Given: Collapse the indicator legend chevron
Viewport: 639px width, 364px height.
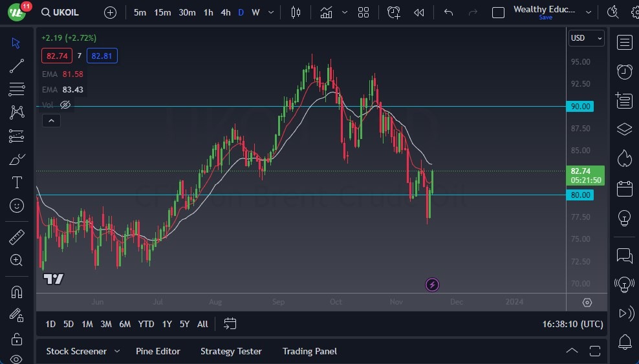Looking at the screenshot, I should coord(50,120).
